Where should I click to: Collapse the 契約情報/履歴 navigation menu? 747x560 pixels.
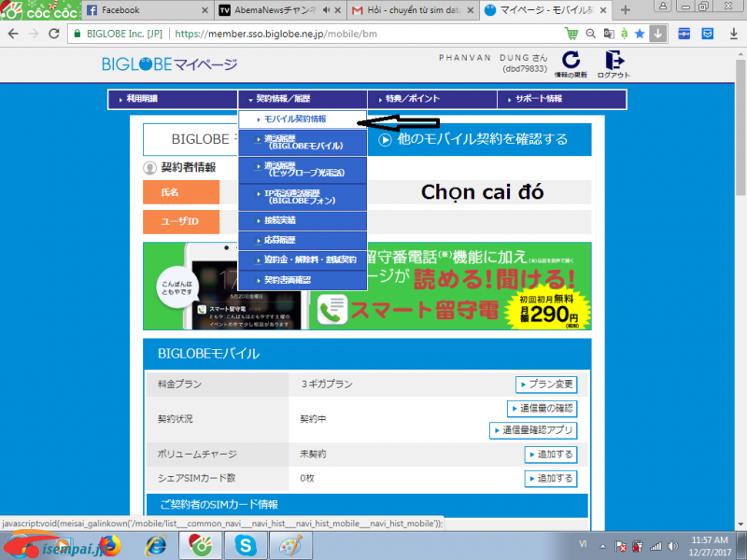(303, 99)
